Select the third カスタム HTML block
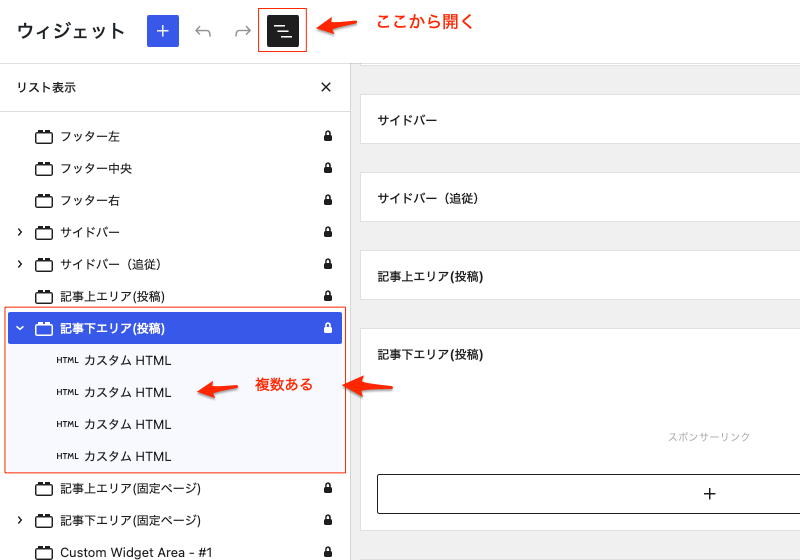 tap(175, 424)
